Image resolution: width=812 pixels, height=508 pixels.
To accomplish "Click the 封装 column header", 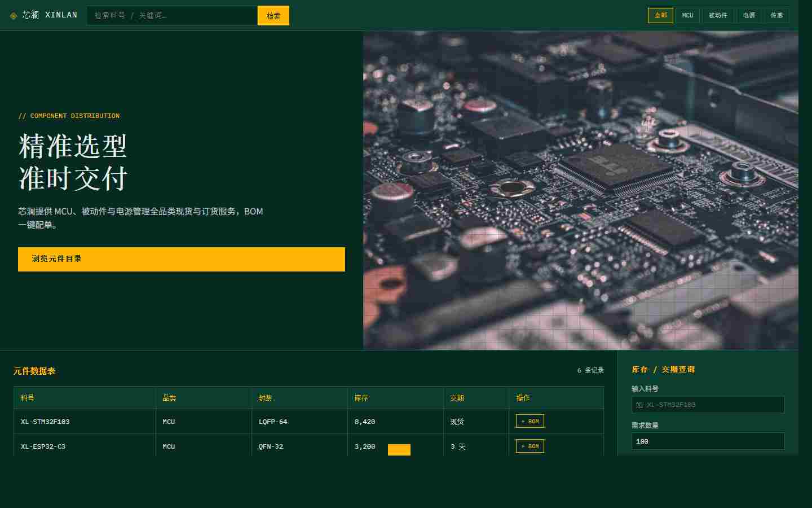I will pos(299,398).
